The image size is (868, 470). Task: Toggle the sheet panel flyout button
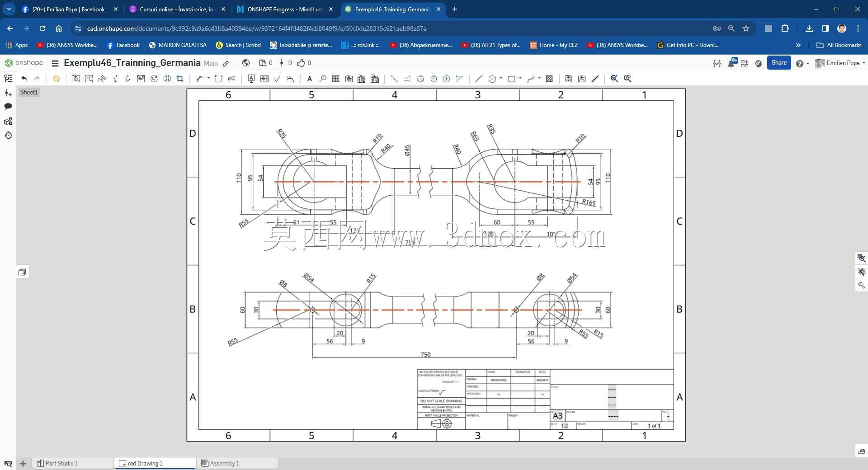[23, 272]
